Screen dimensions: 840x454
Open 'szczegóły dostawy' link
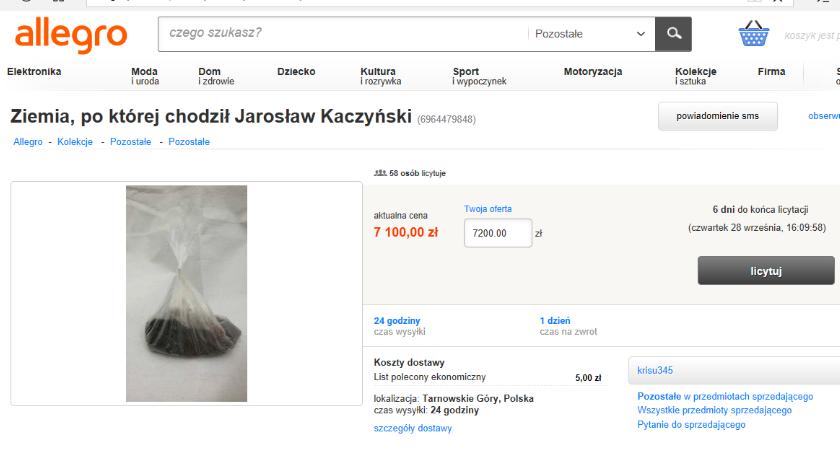[x=412, y=428]
